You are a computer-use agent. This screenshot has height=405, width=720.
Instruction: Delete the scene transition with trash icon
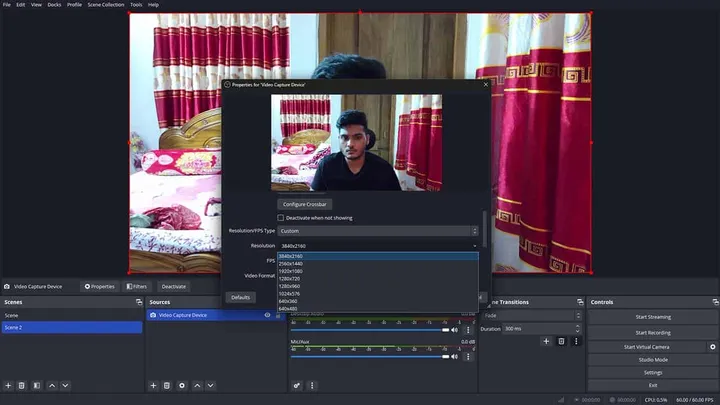pyautogui.click(x=561, y=341)
